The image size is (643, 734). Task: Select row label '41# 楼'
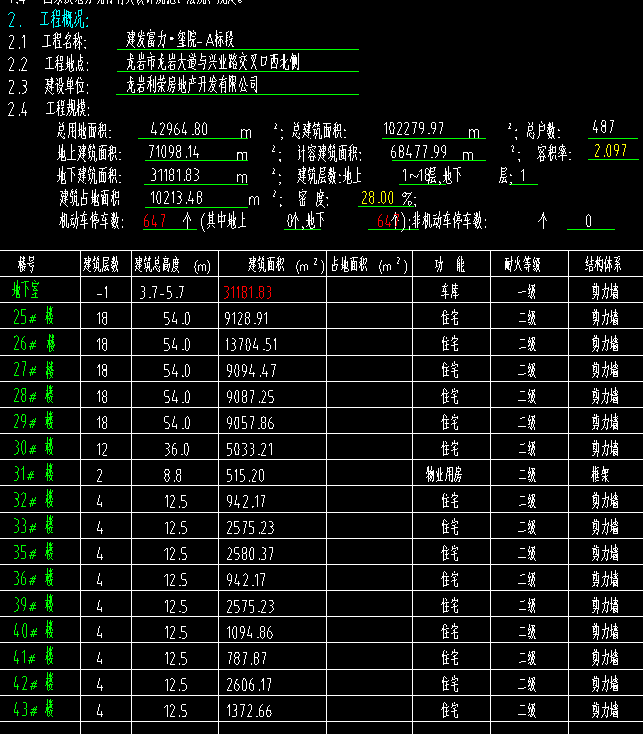pos(33,658)
